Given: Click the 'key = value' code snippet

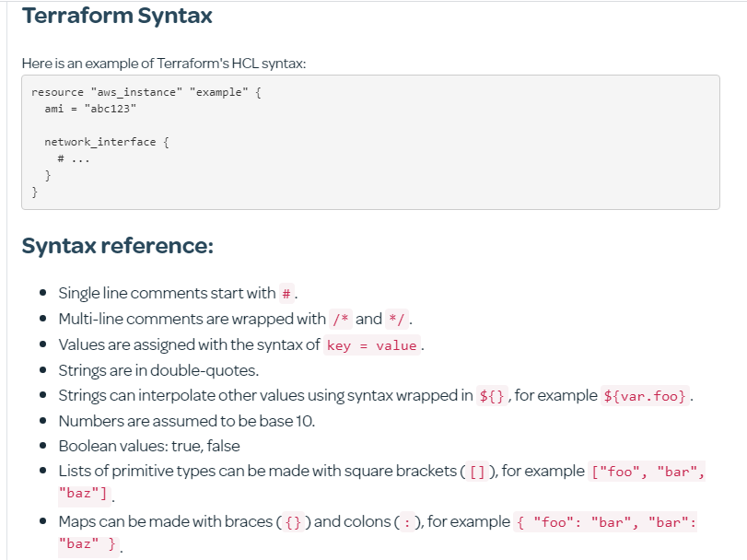Looking at the screenshot, I should [x=372, y=345].
